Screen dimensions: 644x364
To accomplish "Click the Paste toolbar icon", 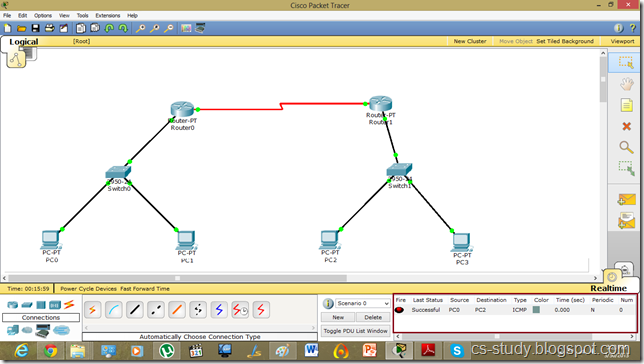I will point(95,28).
